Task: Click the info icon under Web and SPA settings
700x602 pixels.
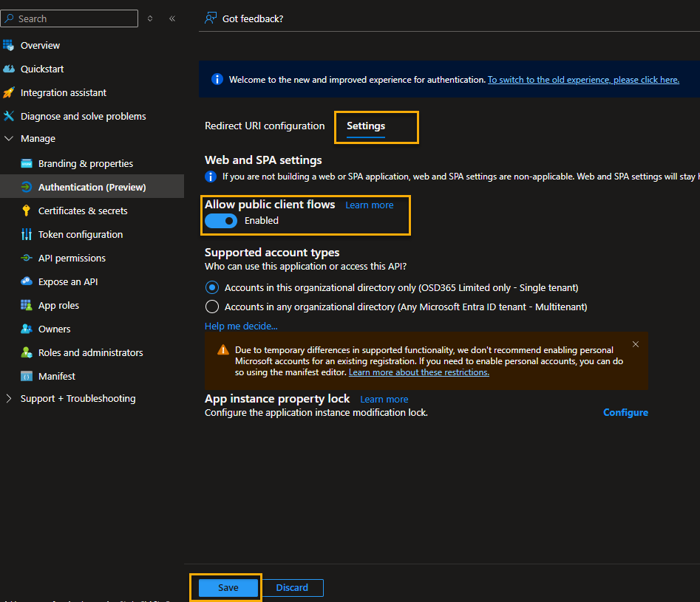Action: pyautogui.click(x=211, y=177)
